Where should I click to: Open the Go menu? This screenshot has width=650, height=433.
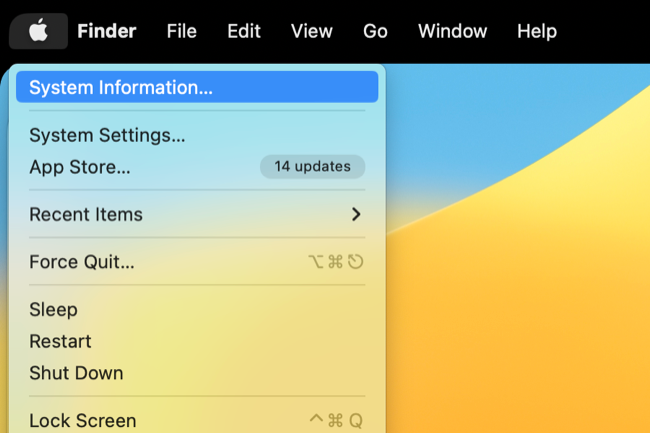click(375, 31)
